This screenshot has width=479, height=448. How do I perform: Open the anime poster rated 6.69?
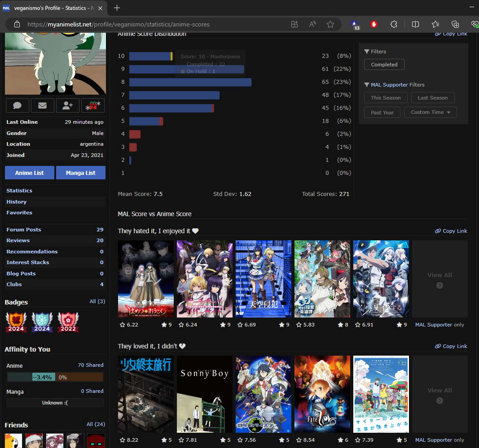tap(264, 279)
